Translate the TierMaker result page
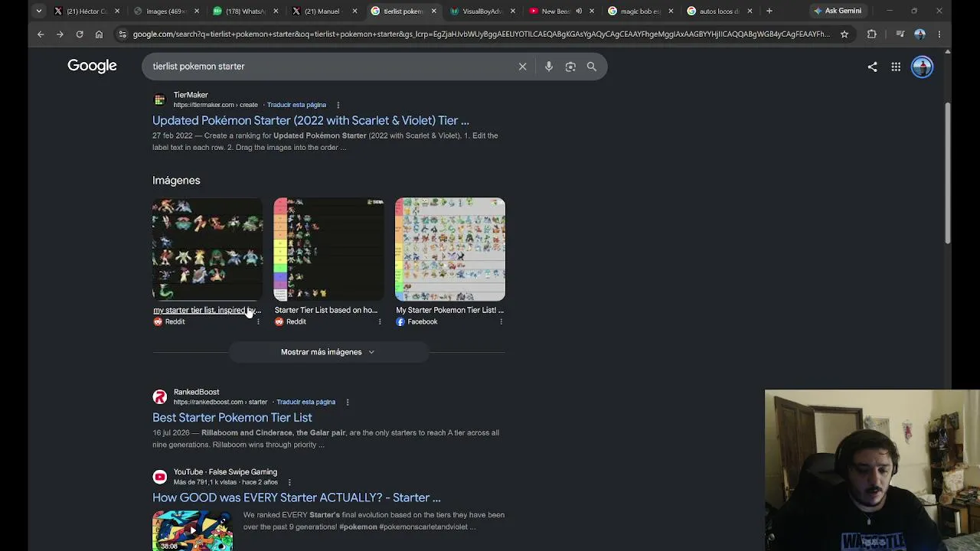 coord(296,105)
